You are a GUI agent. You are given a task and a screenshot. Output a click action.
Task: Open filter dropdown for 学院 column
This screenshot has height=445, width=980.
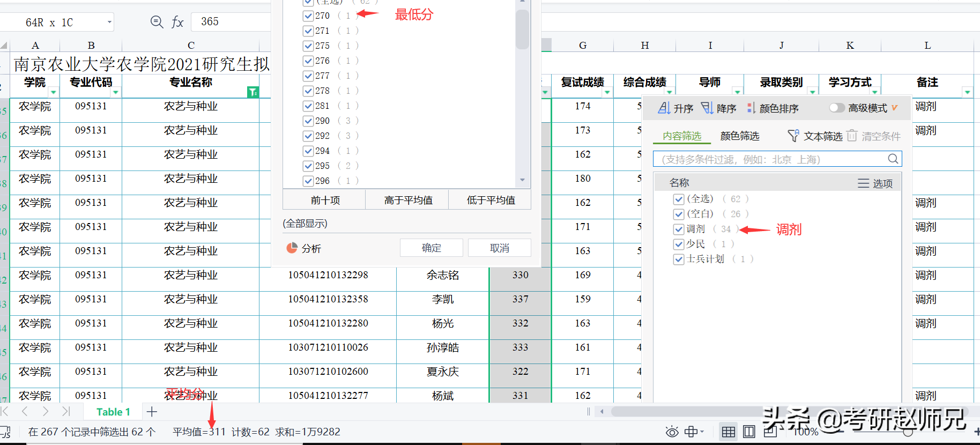click(54, 92)
